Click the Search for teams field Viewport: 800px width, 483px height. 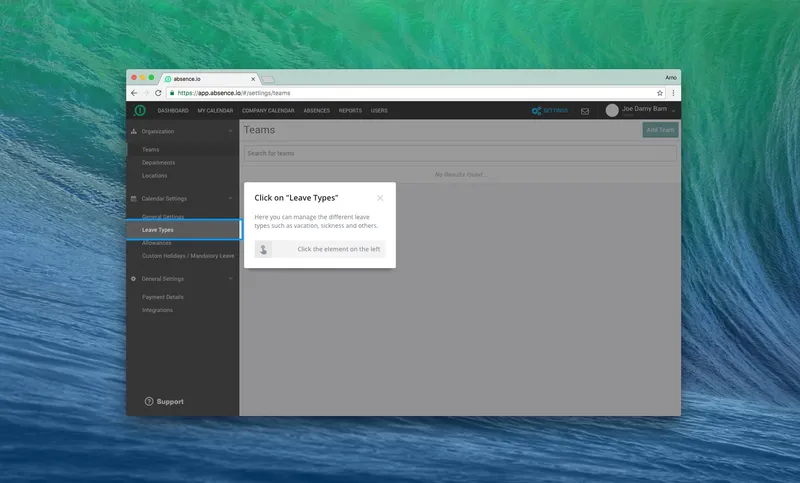pos(460,153)
